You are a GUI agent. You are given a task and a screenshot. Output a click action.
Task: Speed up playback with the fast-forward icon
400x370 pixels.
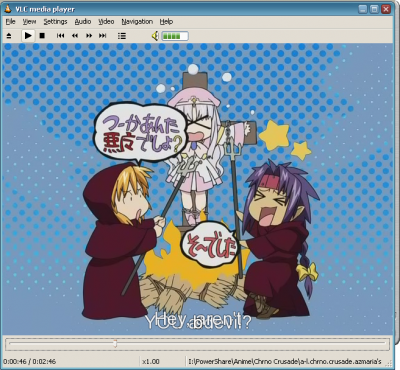click(89, 36)
